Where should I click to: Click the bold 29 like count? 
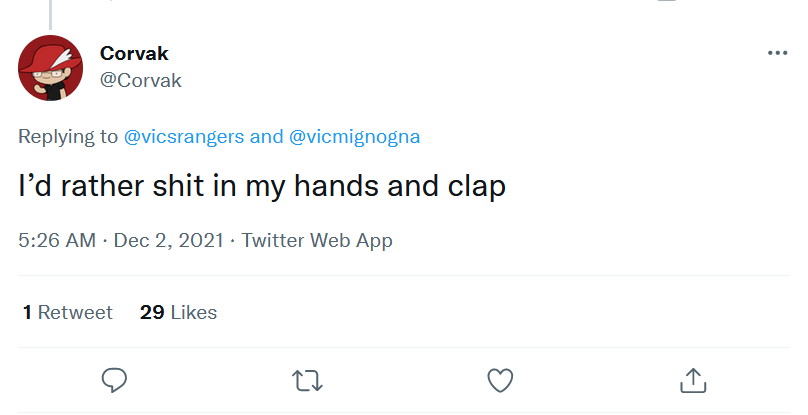pos(152,312)
